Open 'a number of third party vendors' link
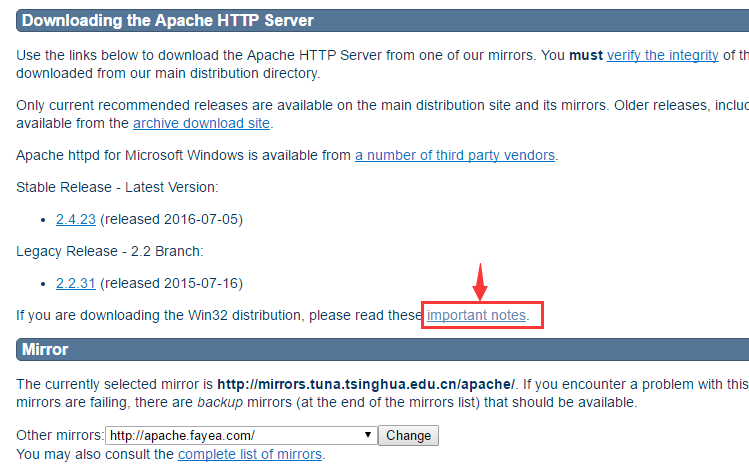The image size is (749, 469). pos(455,155)
